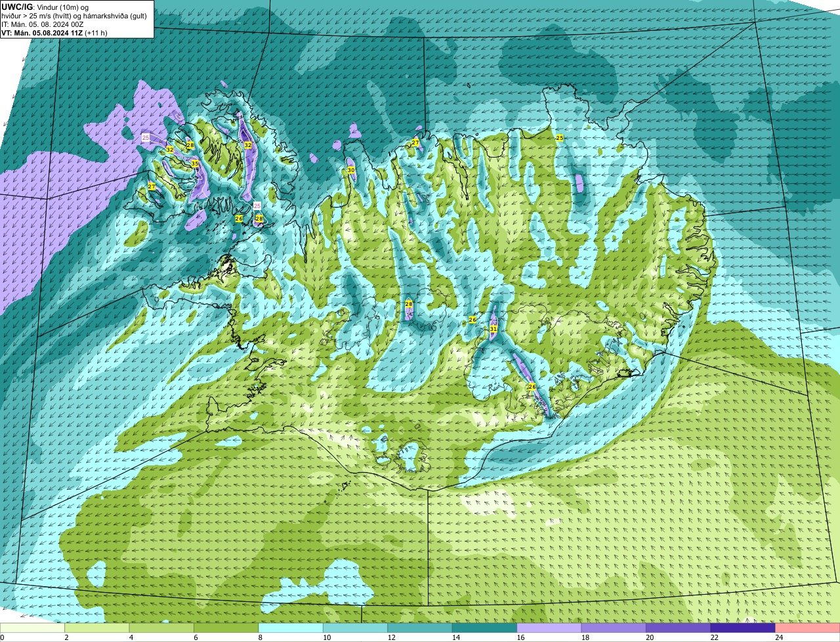Click the legend tick label 16

tap(520, 637)
